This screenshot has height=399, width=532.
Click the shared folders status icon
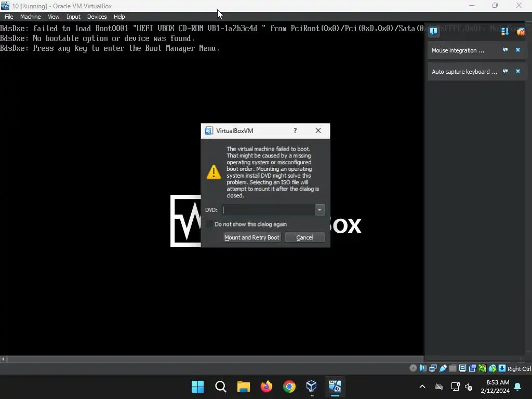pyautogui.click(x=453, y=368)
